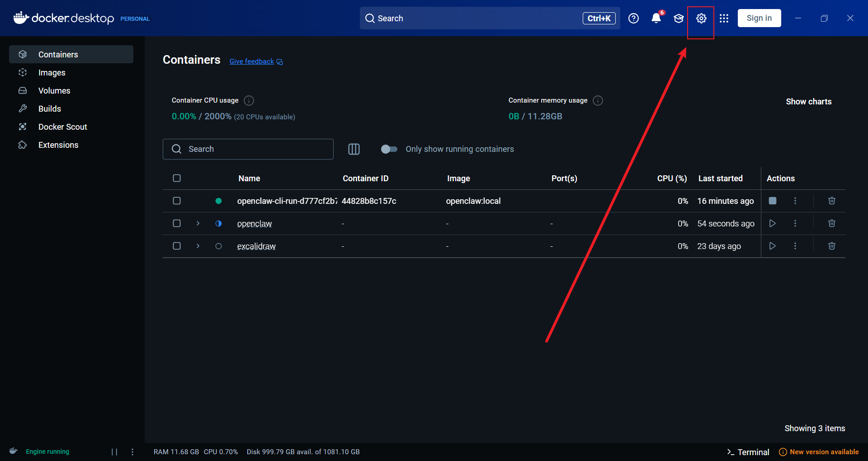Click the containers Search field
Image resolution: width=868 pixels, height=461 pixels.
248,149
